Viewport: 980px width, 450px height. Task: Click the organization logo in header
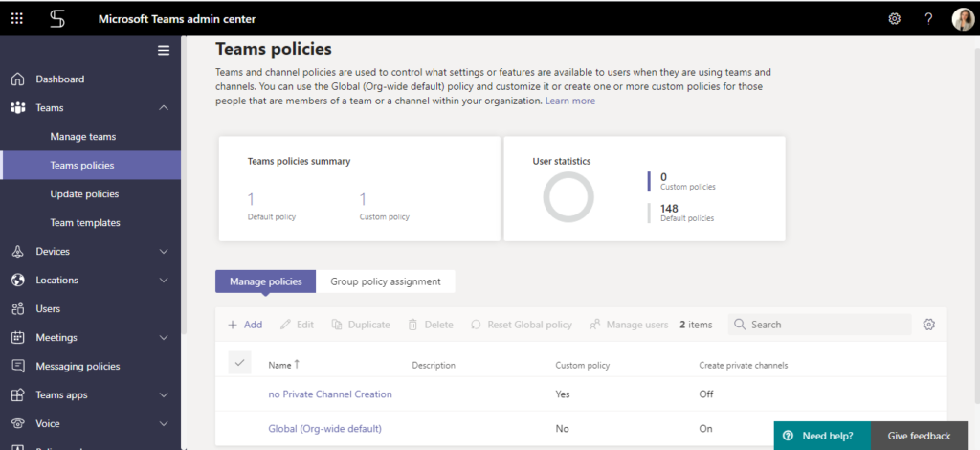[x=56, y=19]
